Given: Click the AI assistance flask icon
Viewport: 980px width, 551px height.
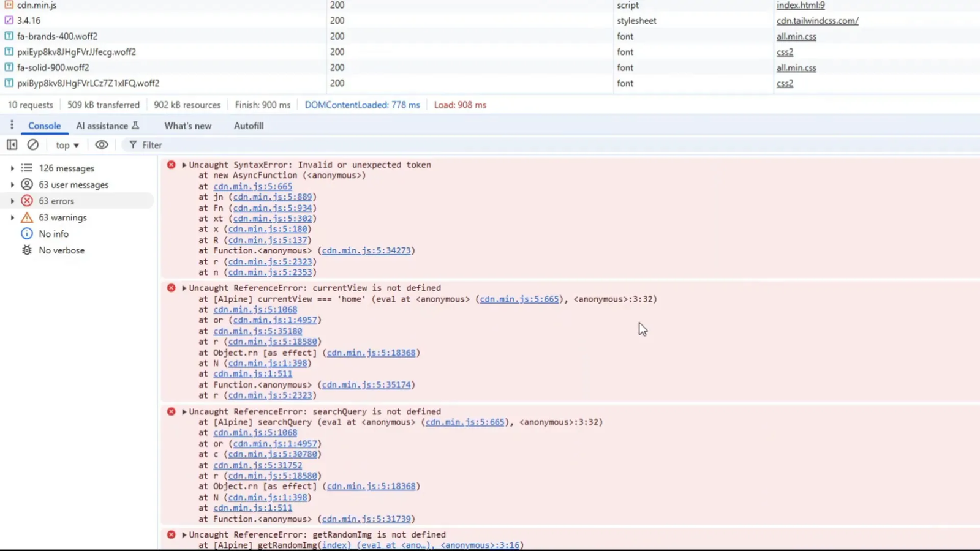Looking at the screenshot, I should (x=107, y=126).
